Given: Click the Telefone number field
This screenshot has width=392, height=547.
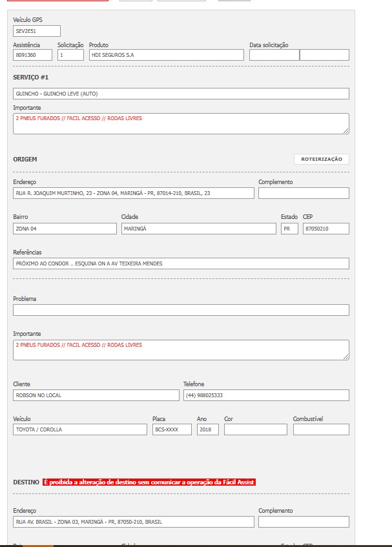Looking at the screenshot, I should 266,395.
